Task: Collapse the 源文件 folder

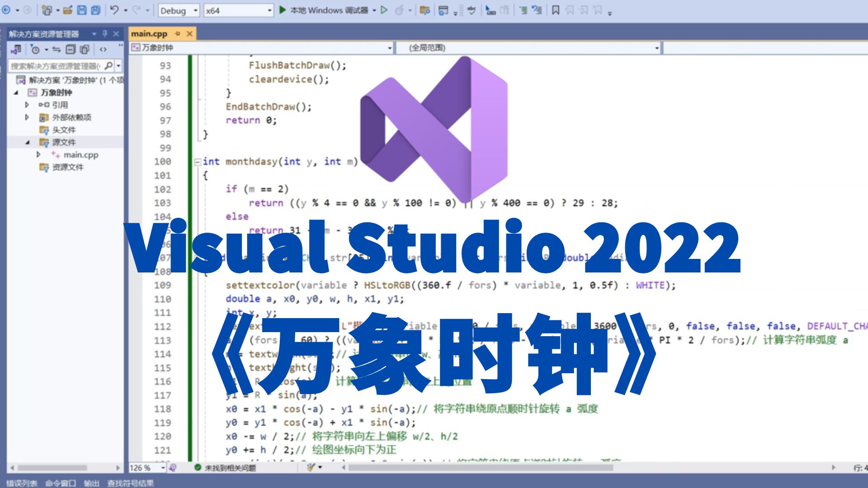Action: [28, 142]
